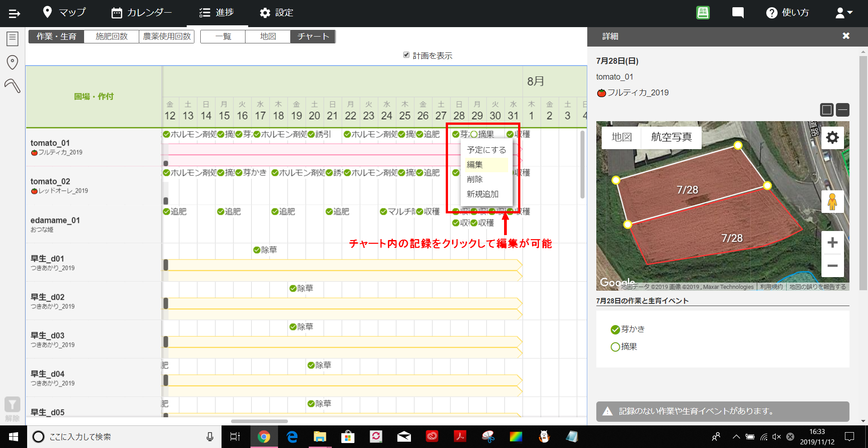The image size is (868, 448).
Task: Open the Windows Start menu
Action: click(13, 437)
